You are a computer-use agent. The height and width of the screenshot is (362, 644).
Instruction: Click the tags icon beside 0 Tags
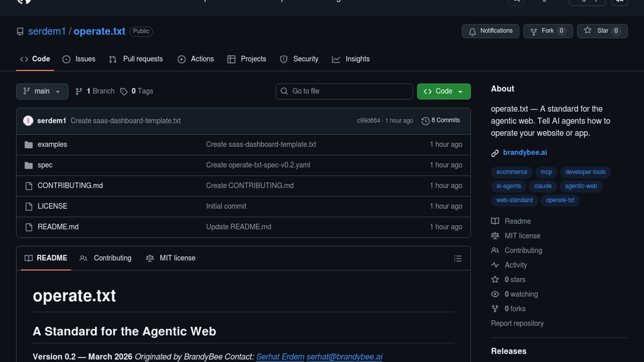124,92
